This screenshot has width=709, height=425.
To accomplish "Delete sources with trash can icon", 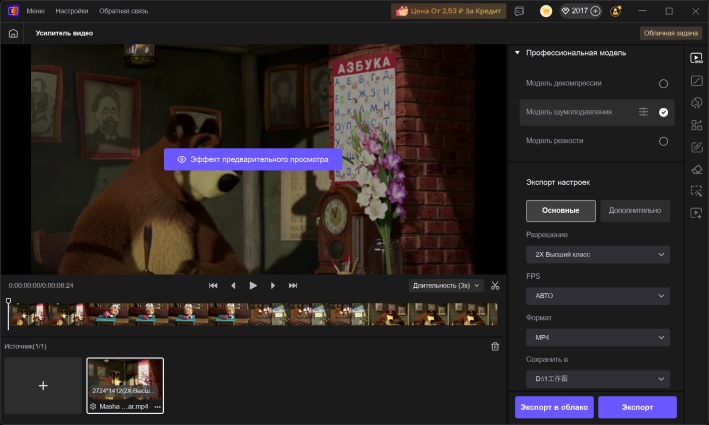I will coord(495,347).
